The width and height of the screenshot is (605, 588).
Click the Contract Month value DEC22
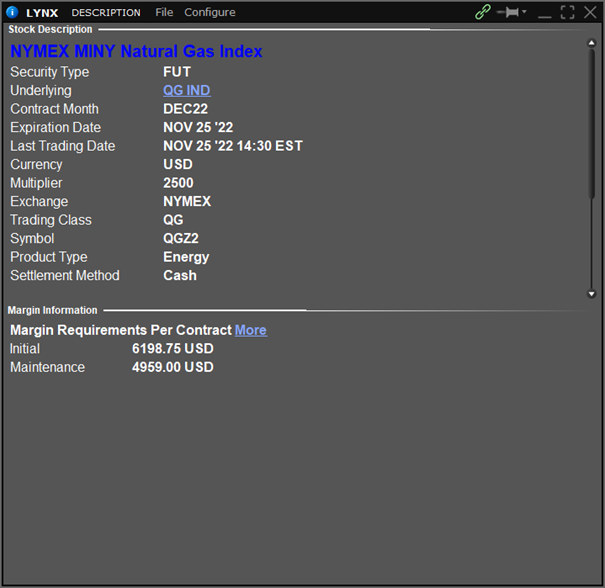pos(185,109)
